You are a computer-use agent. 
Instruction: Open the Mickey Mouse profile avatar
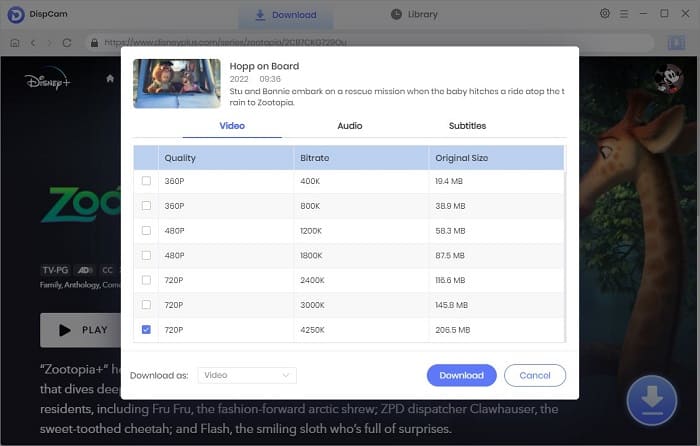[x=668, y=79]
